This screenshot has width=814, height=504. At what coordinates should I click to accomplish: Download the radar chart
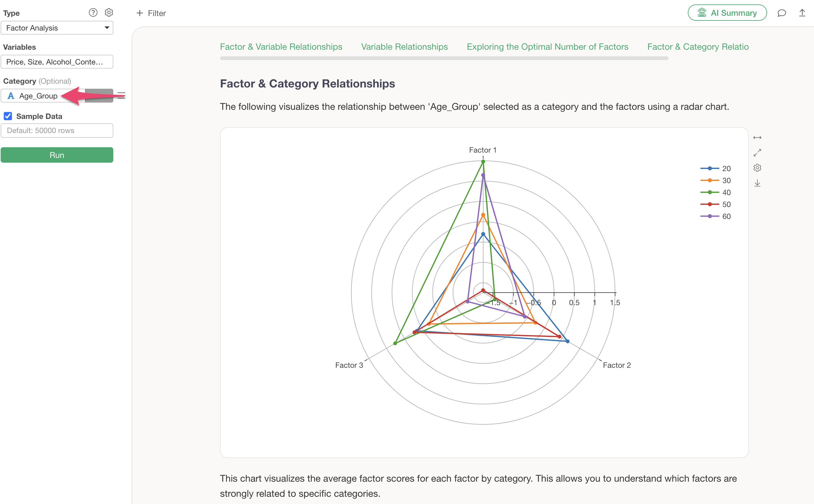click(757, 183)
